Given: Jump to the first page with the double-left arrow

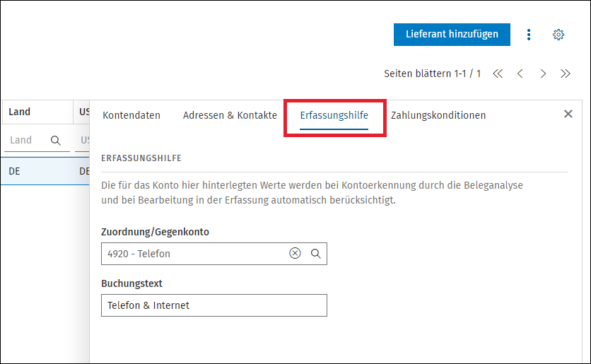Looking at the screenshot, I should click(x=498, y=74).
